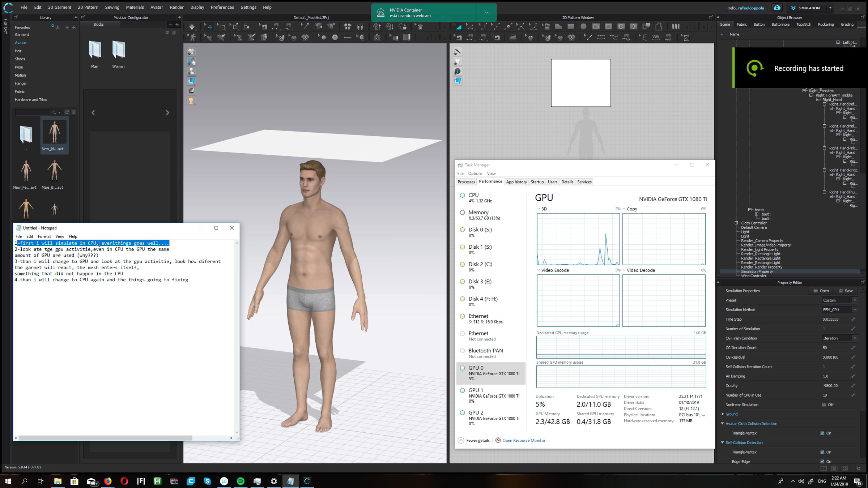Switch to the App history tab in Task Manager

pos(516,182)
